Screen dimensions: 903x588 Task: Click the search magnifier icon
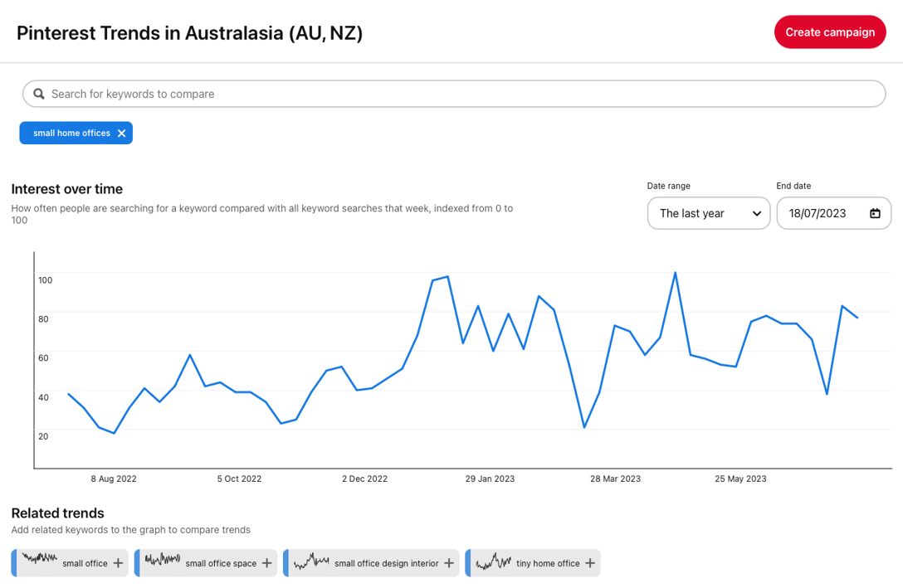39,94
